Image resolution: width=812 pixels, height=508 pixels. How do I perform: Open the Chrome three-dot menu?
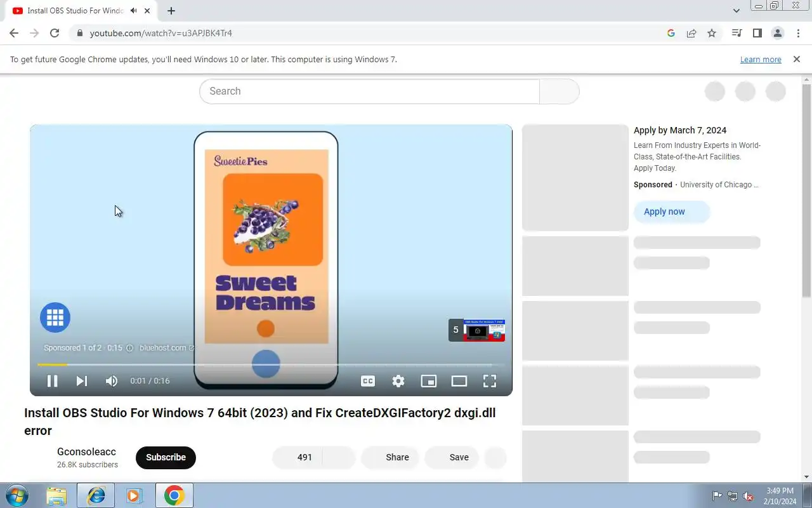[x=797, y=33]
